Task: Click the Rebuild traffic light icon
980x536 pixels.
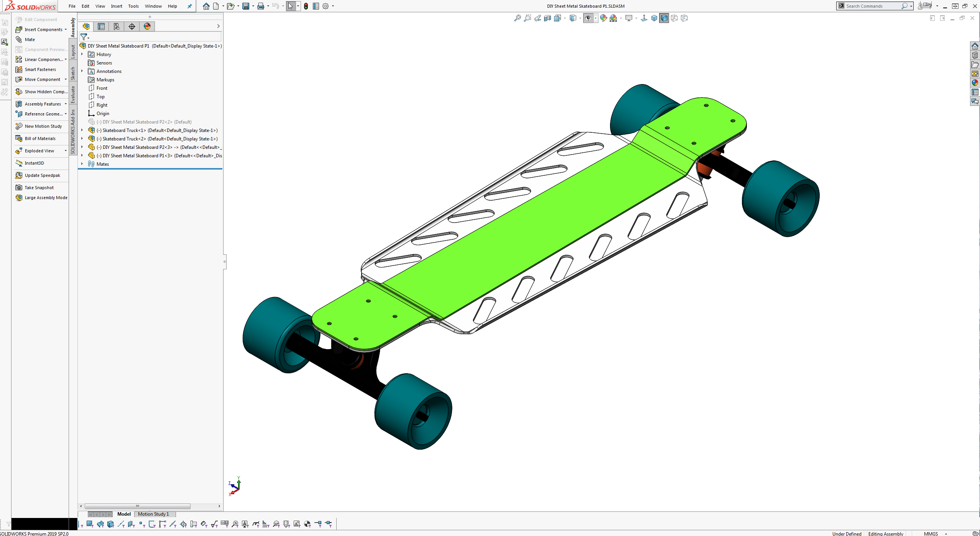Action: coord(306,6)
